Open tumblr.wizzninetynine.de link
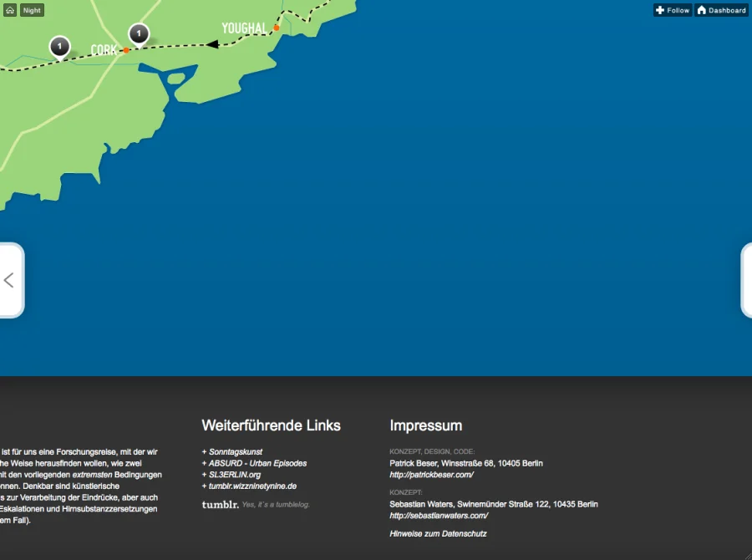Screen dimensions: 752x560 252,486
